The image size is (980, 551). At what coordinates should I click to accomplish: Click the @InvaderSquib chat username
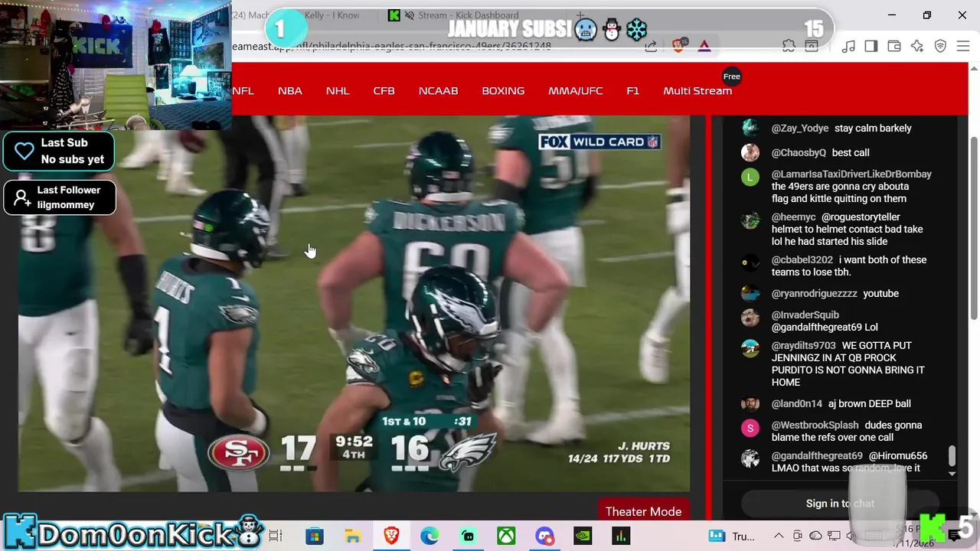coord(805,315)
